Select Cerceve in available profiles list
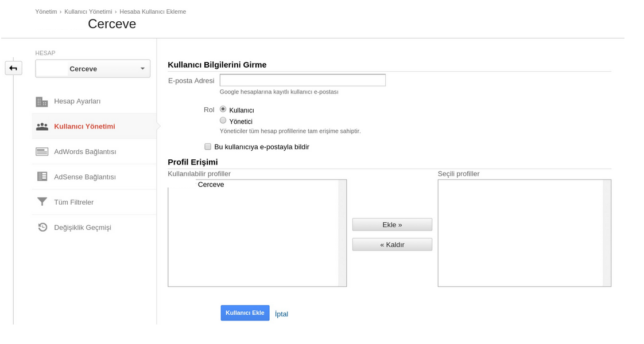 (211, 185)
